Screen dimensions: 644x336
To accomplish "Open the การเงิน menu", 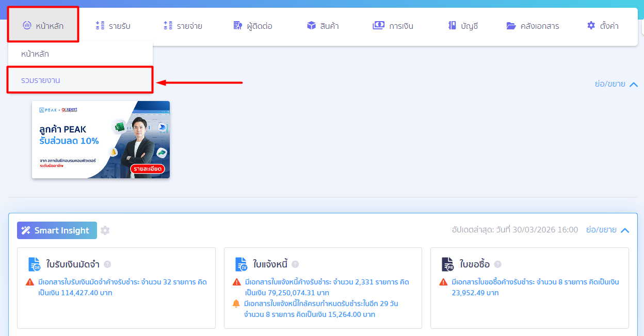I will 393,26.
